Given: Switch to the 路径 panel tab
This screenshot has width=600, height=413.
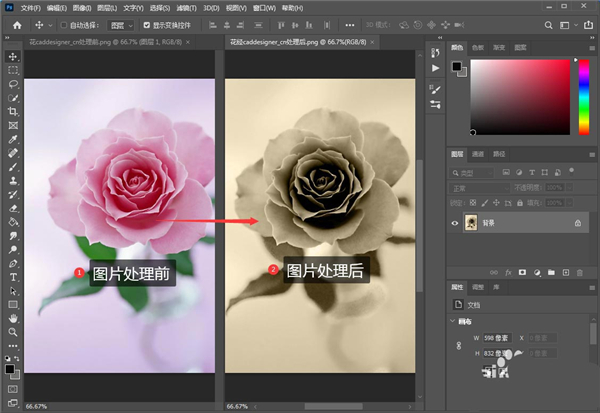Looking at the screenshot, I should [499, 154].
